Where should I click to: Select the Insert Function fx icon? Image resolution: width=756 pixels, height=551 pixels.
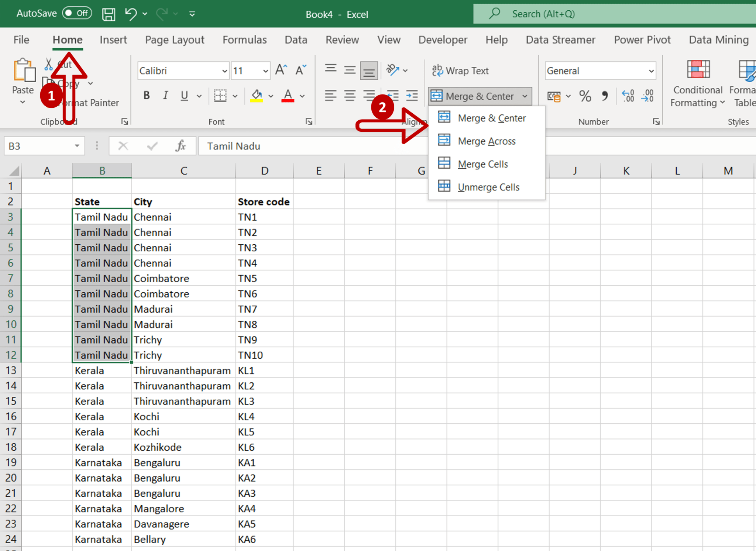181,146
